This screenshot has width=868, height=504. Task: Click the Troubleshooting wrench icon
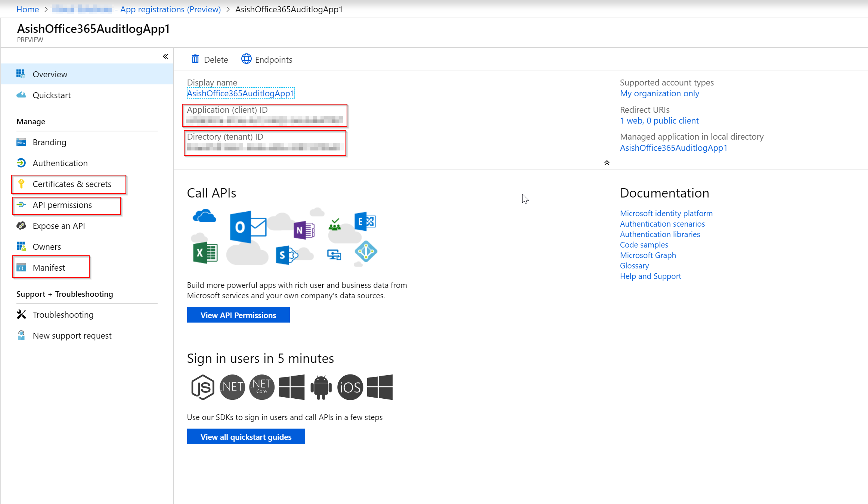point(21,314)
